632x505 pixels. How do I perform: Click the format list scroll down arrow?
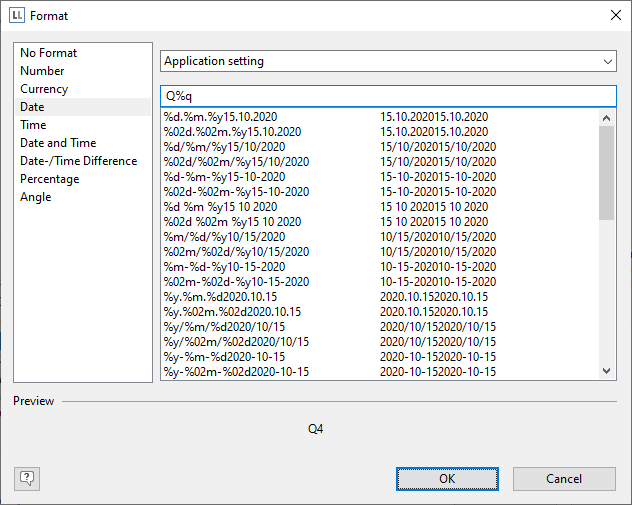(x=607, y=371)
